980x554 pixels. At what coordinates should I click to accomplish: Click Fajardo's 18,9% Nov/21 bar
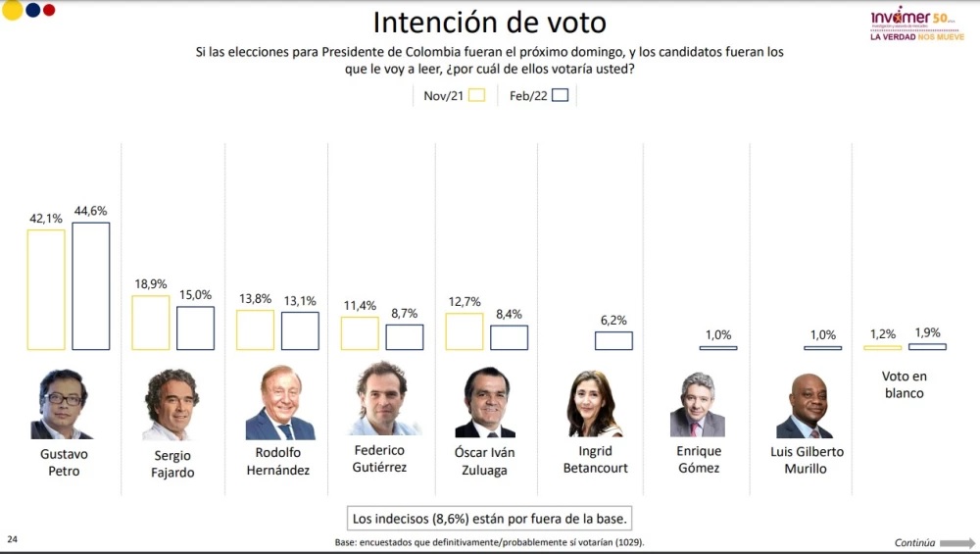[x=150, y=322]
